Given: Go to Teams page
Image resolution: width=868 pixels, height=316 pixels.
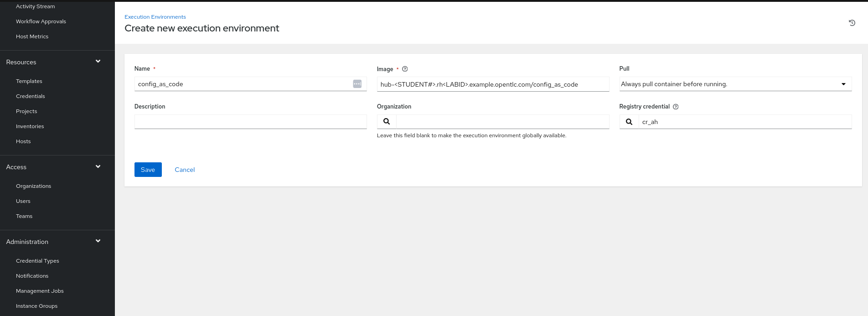Looking at the screenshot, I should tap(24, 216).
